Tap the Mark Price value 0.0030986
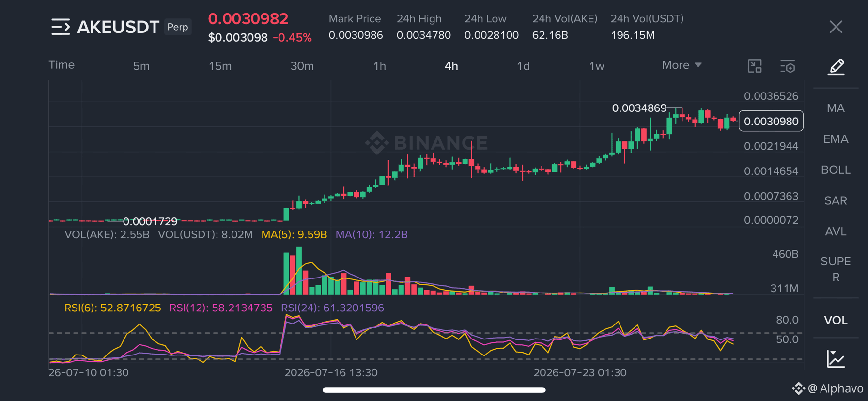868x401 pixels. pos(356,35)
